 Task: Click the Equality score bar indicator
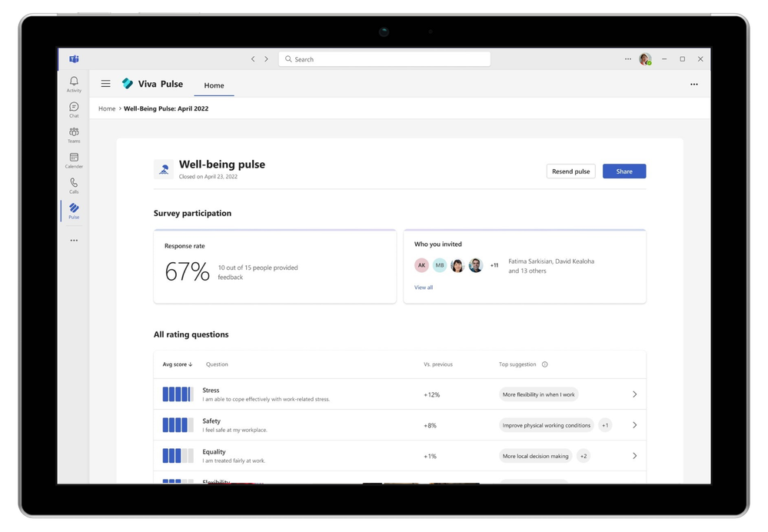tap(178, 456)
